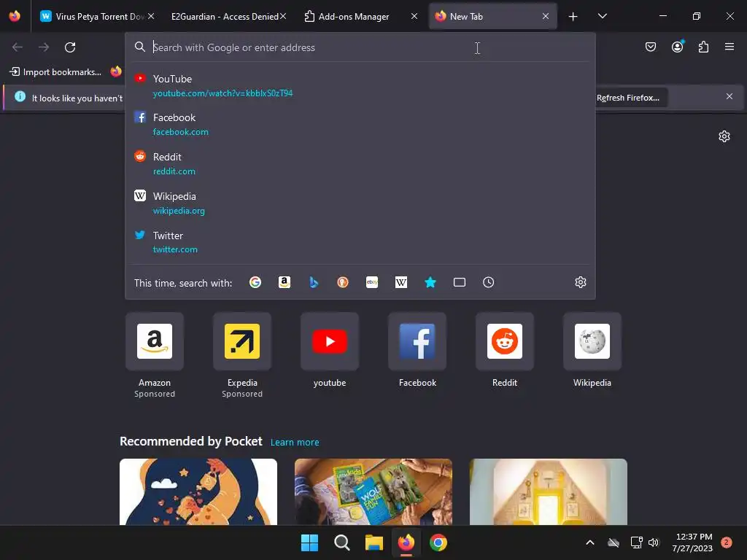Open clock and date in taskbar
The height and width of the screenshot is (560, 747).
click(x=692, y=542)
